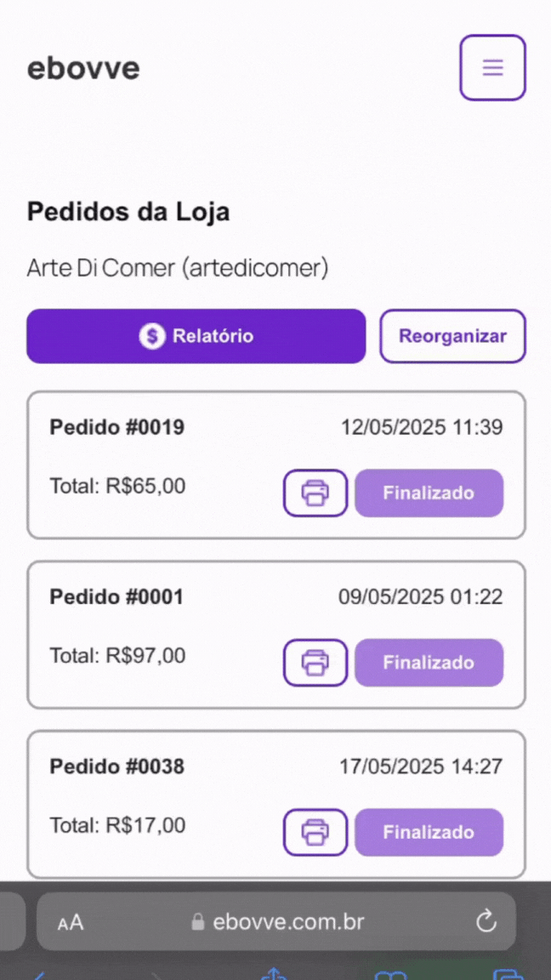Click the printer icon for Pedido #0001
Screen dimensions: 551x980
click(315, 663)
